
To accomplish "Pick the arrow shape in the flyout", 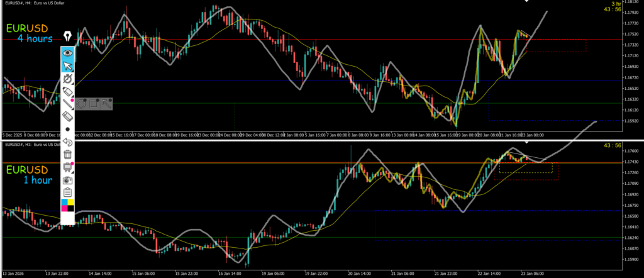I will pyautogui.click(x=105, y=104).
